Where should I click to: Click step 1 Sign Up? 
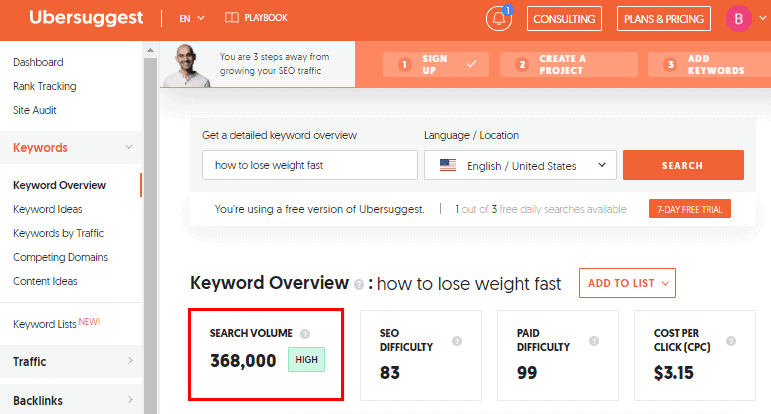click(436, 64)
